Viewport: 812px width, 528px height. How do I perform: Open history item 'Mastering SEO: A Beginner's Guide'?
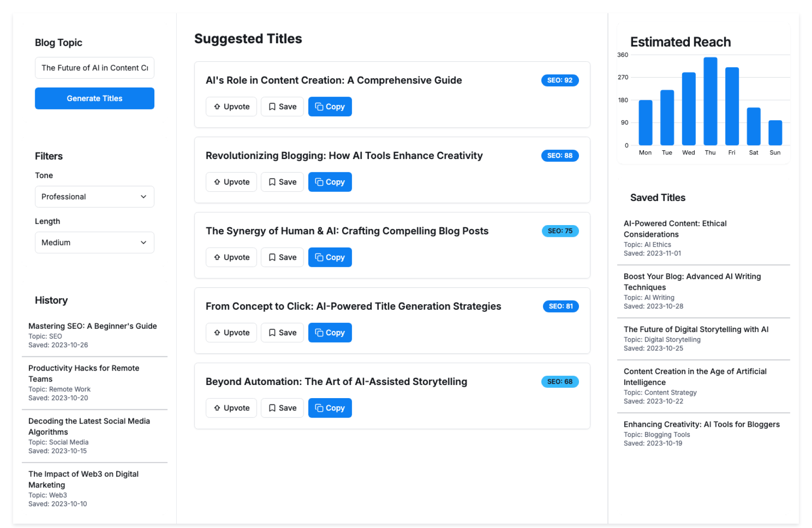(x=93, y=326)
